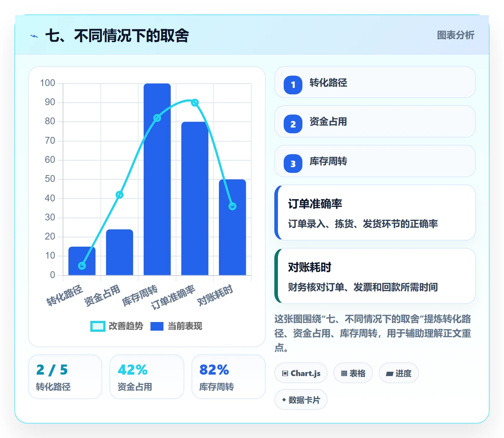This screenshot has height=438, width=504.
Task: Click the trend line point at 82
Action: point(157,118)
